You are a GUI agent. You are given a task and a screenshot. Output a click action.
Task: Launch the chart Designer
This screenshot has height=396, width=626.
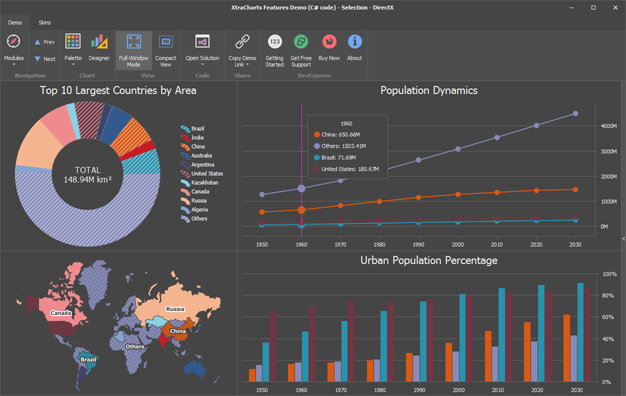[99, 42]
